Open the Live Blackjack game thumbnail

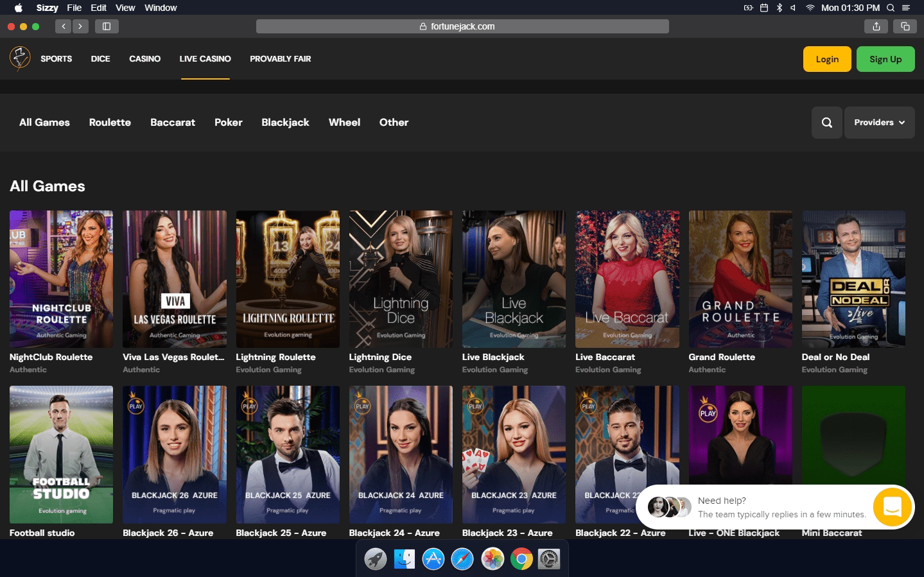514,279
